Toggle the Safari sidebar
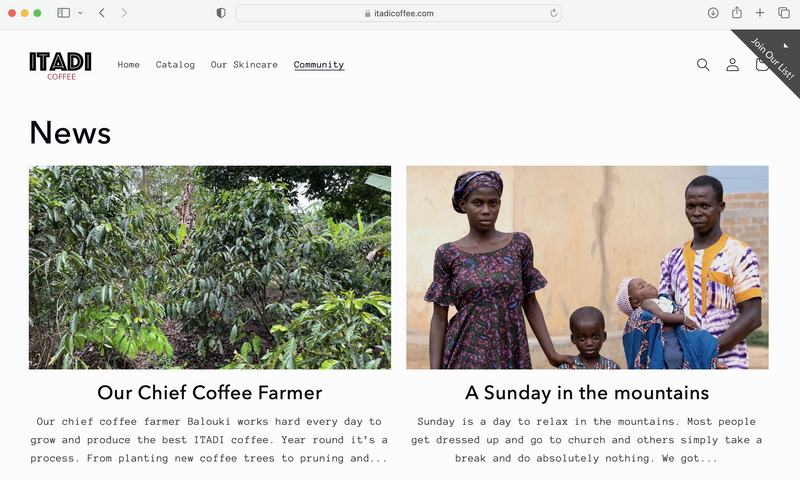Image resolution: width=800 pixels, height=480 pixels. (63, 13)
